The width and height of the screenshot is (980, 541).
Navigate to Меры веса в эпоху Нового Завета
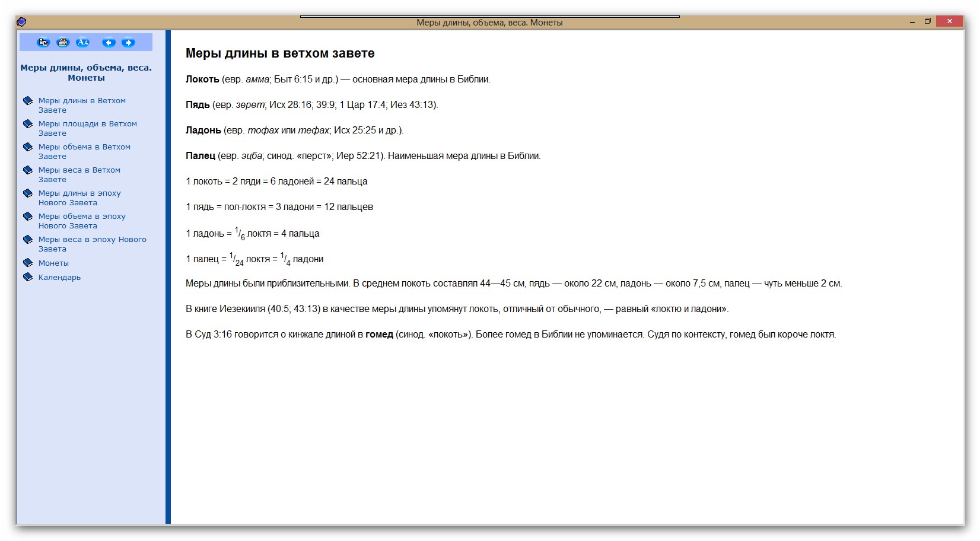coord(92,244)
